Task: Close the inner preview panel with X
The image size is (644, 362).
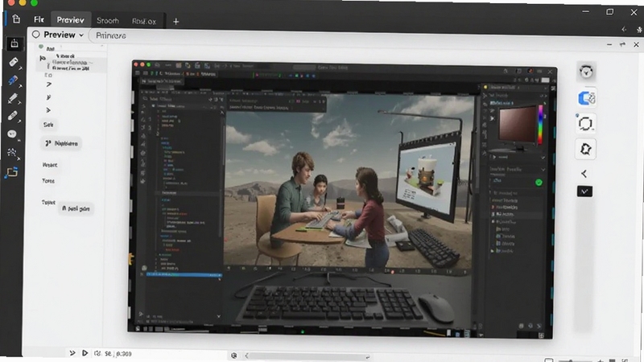Action: (x=636, y=44)
